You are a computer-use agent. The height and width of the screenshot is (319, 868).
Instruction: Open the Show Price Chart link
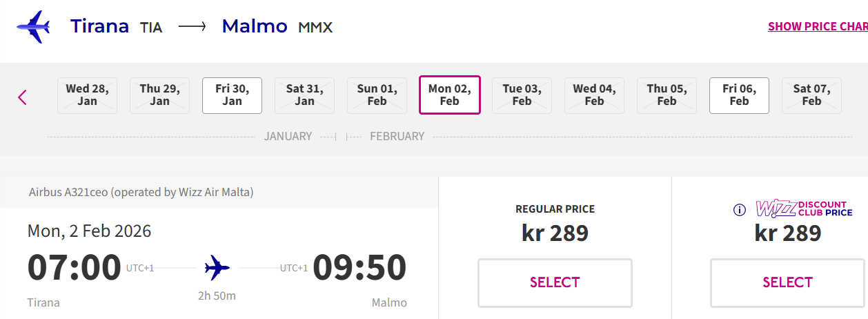[818, 27]
